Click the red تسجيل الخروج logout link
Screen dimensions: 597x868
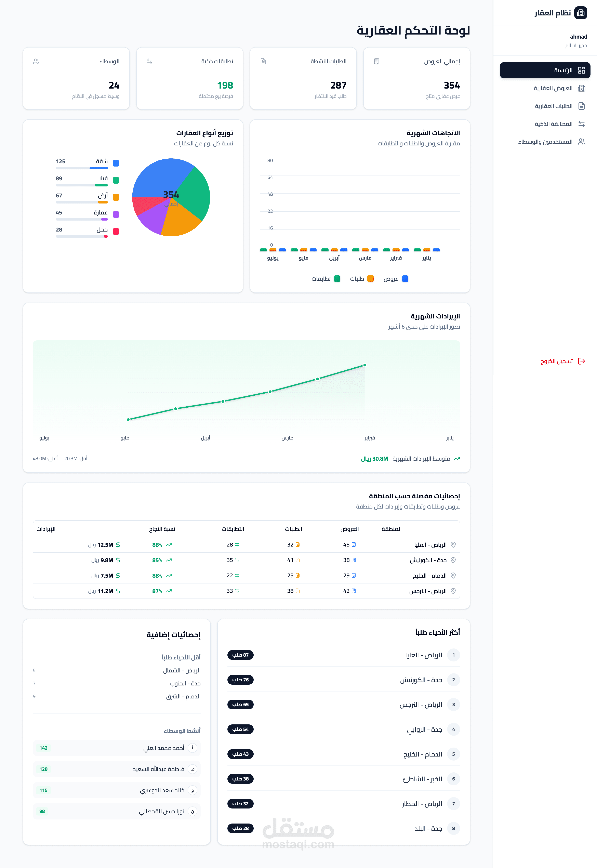coord(556,361)
